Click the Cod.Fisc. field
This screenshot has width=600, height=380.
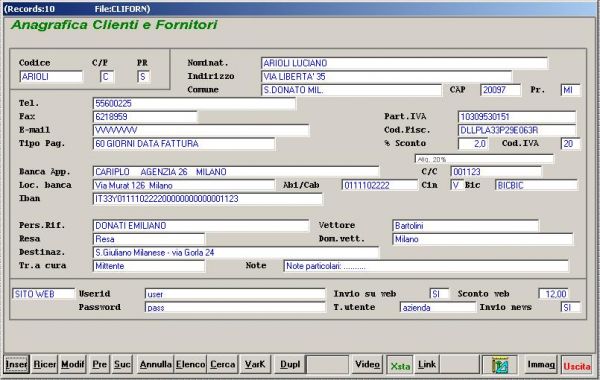tap(517, 130)
